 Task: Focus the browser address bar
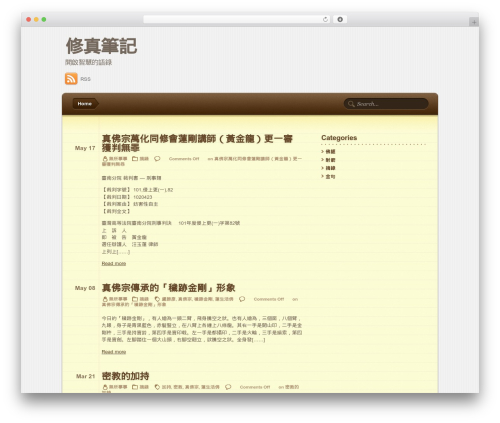[x=236, y=19]
